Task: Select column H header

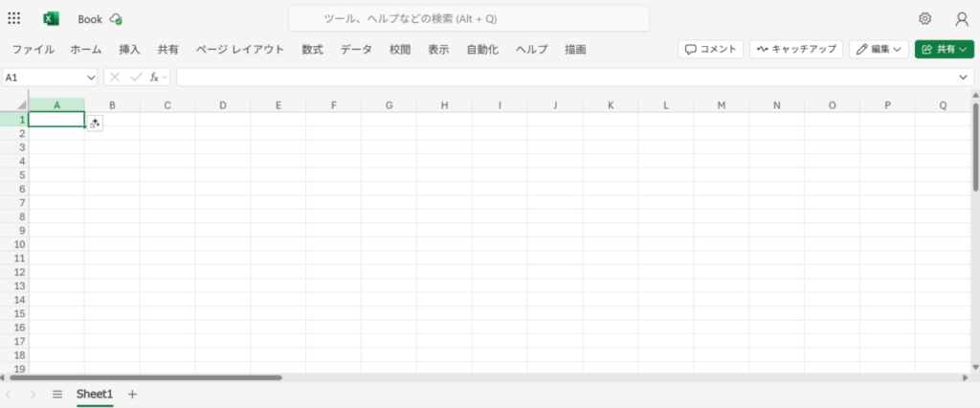Action: 444,105
